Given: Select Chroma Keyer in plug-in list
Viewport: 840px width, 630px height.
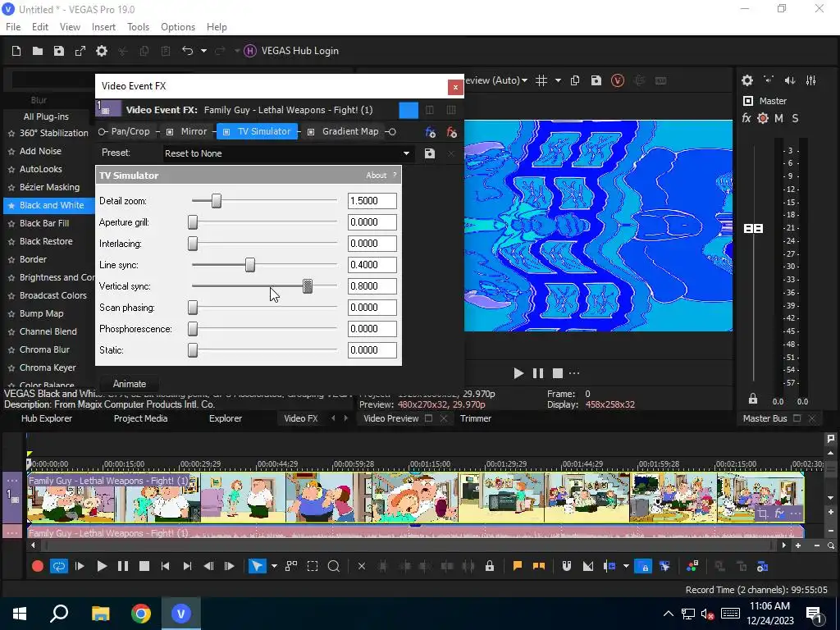Looking at the screenshot, I should 48,367.
